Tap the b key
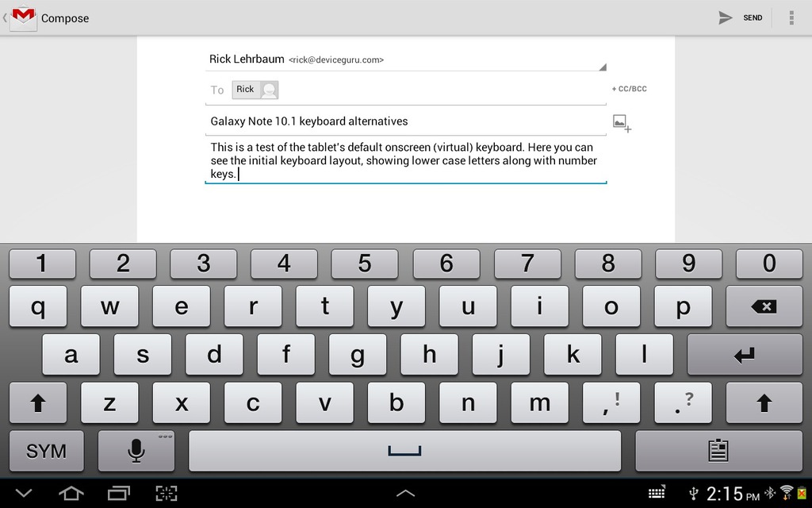 click(396, 402)
